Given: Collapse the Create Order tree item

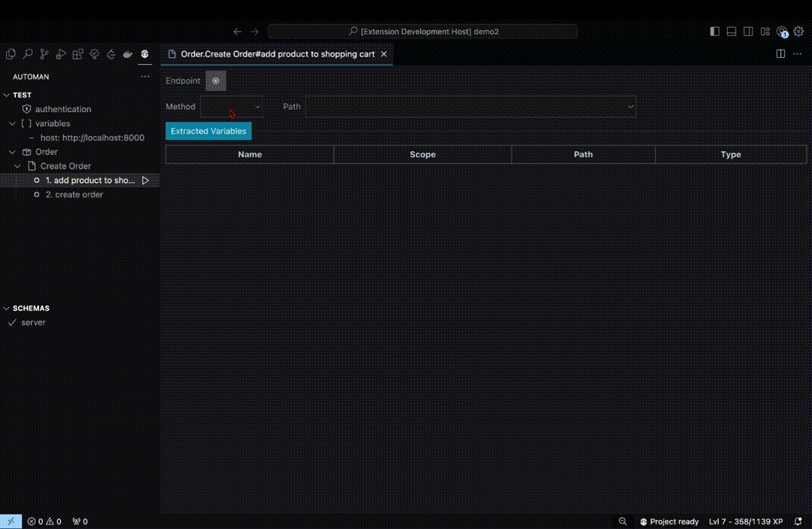Looking at the screenshot, I should point(17,166).
